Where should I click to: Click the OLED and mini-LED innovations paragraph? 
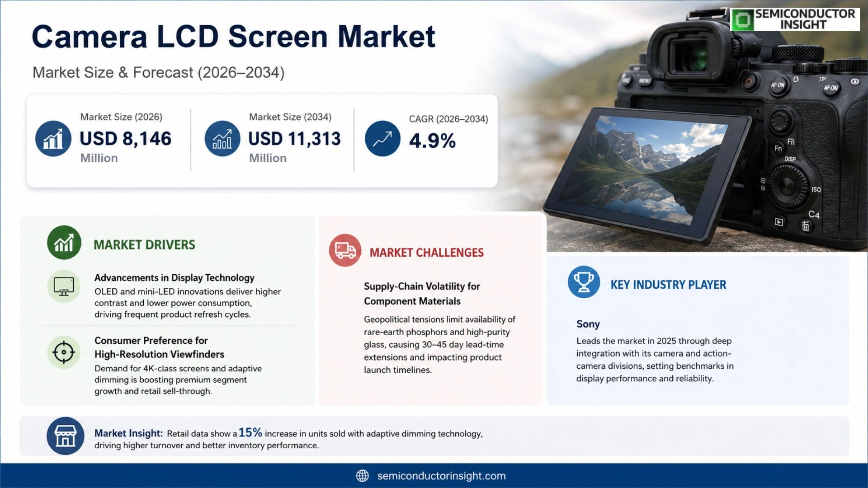[188, 303]
